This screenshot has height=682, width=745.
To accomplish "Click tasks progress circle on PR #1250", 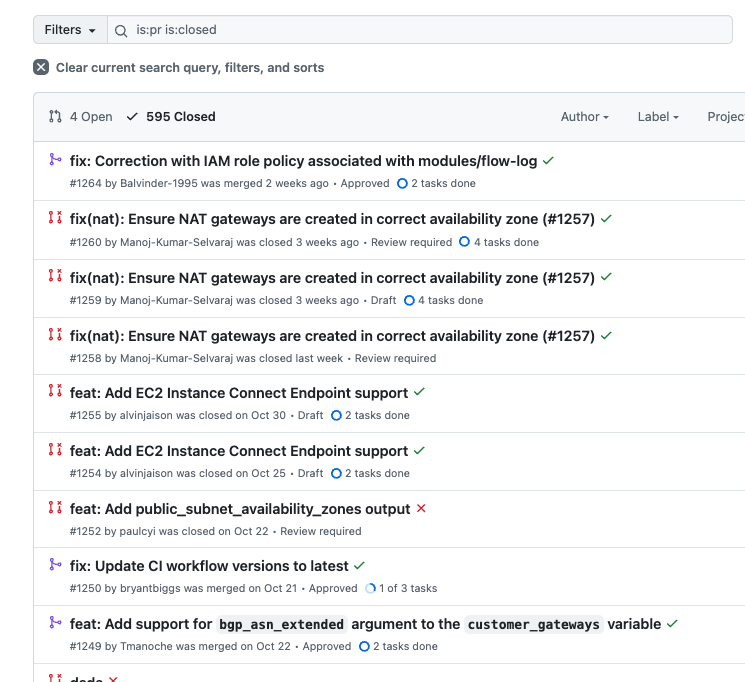I will [371, 589].
